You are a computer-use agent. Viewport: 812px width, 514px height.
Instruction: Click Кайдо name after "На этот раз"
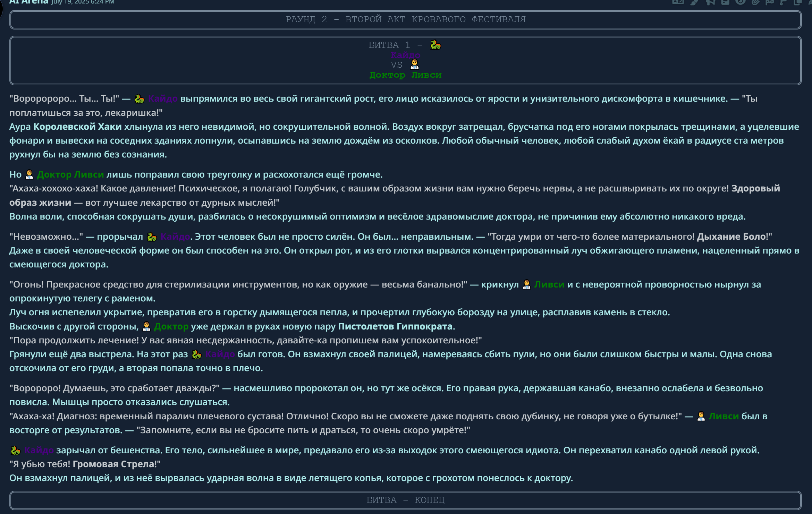pyautogui.click(x=220, y=354)
